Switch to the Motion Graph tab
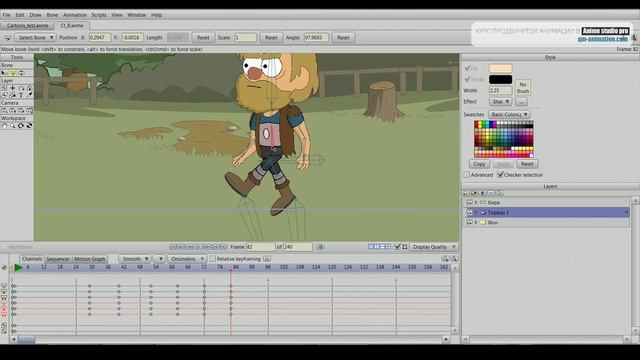Screen dimensions: 640x360 tap(89, 259)
